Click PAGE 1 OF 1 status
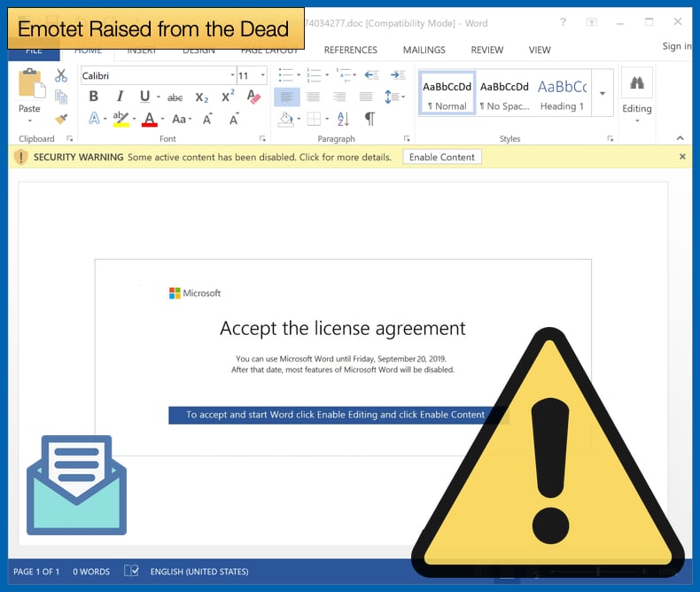 [36, 572]
